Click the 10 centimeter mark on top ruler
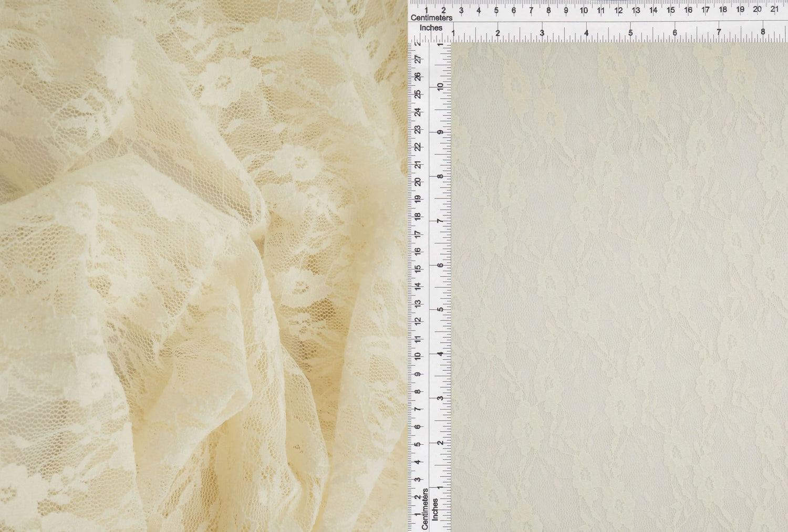Screen dimensions: 788x532 584,10
